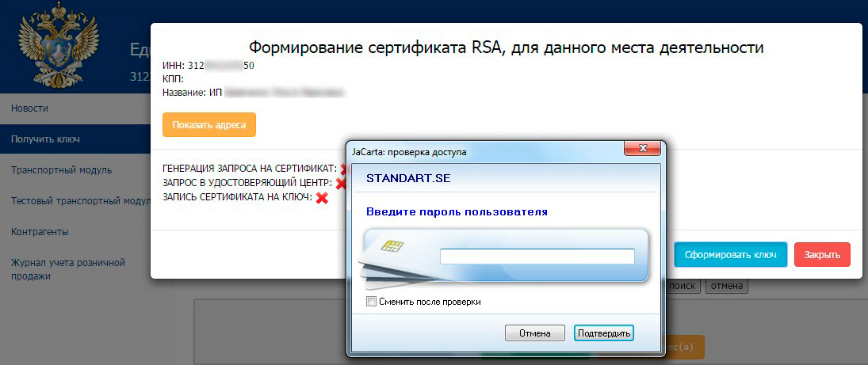Click 'ЗАПРОС В УДОСТОВЕРЯЮЩИЙ ЦЕНТР:' status line
Screen dimensions: 868x365
coord(247,182)
